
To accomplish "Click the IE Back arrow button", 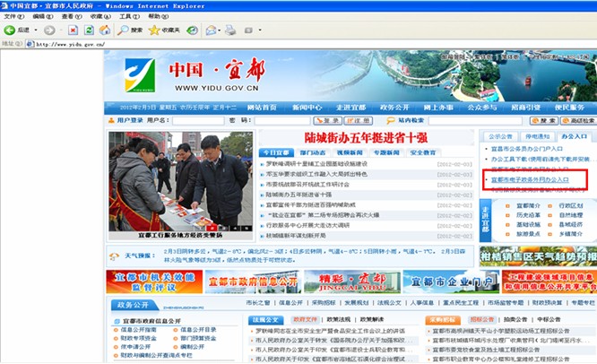I will tap(9, 30).
